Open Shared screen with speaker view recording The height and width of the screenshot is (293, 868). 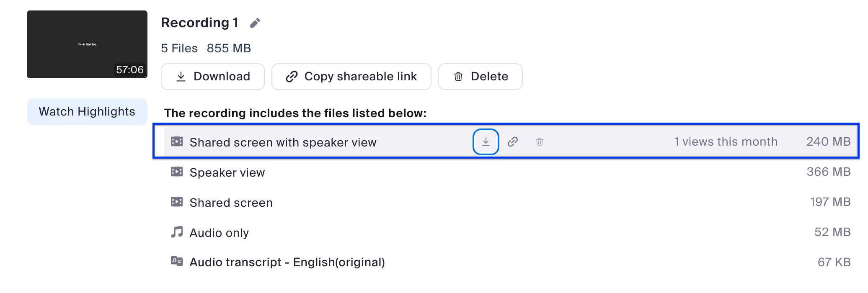coord(283,142)
